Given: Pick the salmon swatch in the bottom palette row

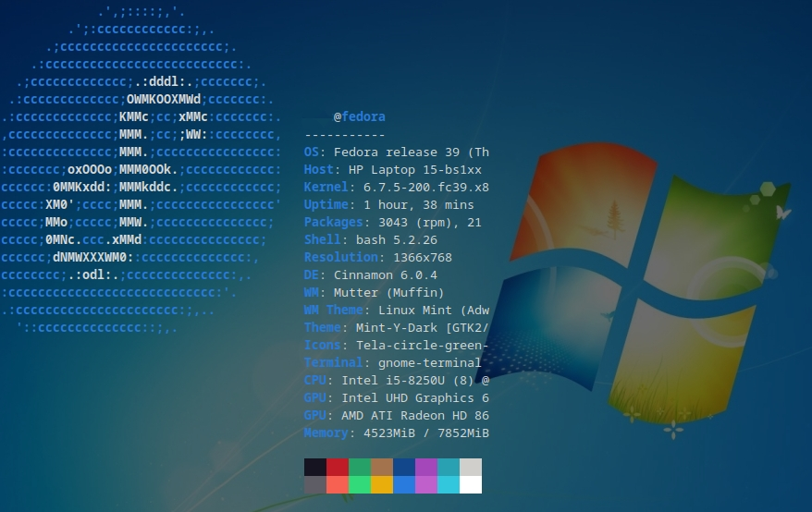Looking at the screenshot, I should [338, 484].
